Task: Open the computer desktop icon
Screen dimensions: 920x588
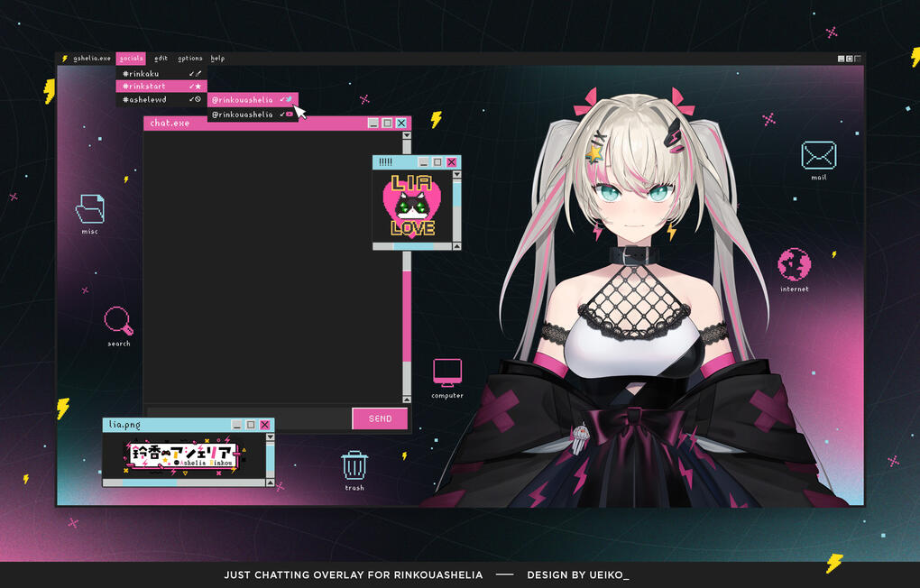Action: coord(446,372)
